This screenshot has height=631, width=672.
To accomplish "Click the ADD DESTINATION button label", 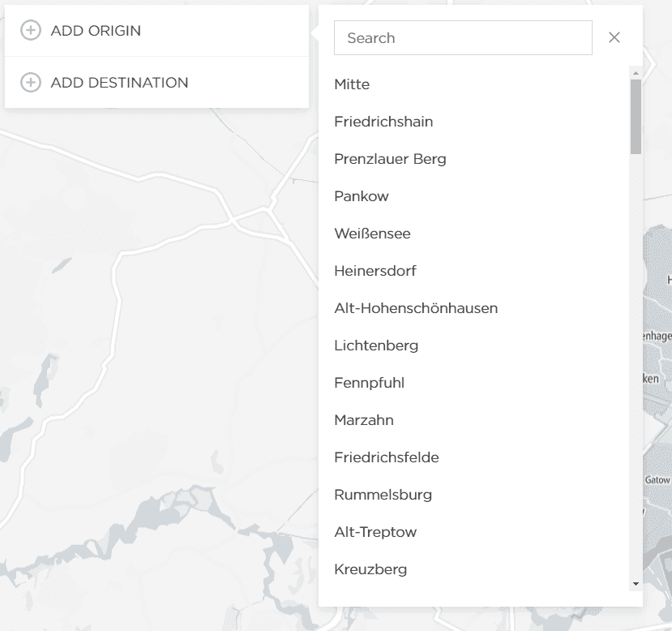I will [119, 83].
